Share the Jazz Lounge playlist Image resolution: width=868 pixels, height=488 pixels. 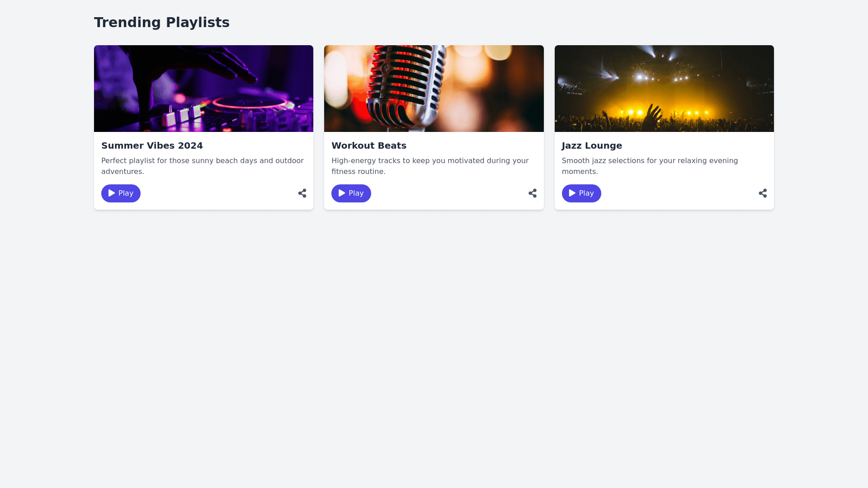[763, 193]
